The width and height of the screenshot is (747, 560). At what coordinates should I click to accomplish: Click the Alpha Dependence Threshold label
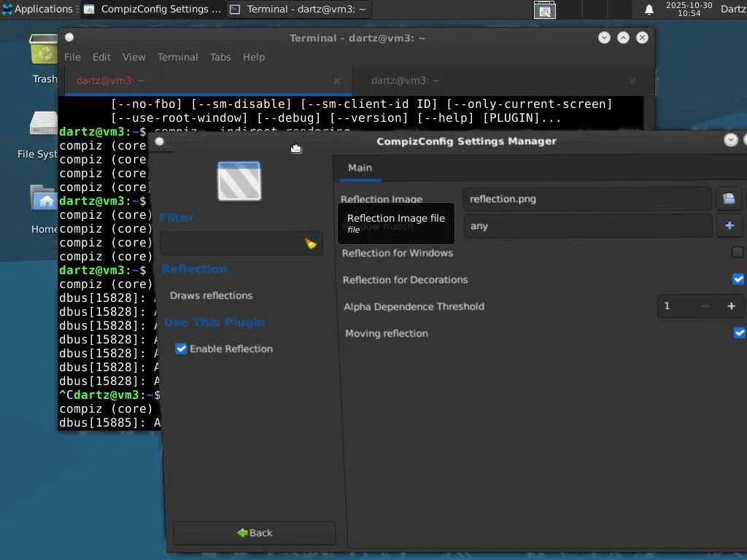pyautogui.click(x=414, y=307)
